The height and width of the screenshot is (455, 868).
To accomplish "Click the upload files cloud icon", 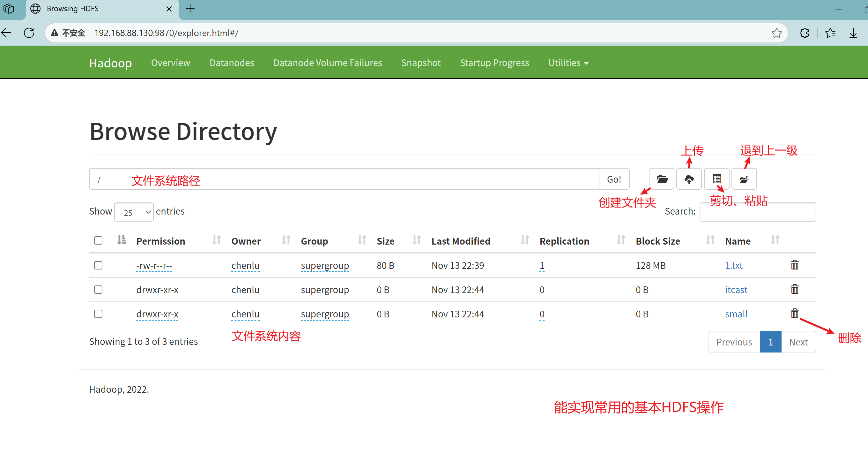I will click(689, 179).
